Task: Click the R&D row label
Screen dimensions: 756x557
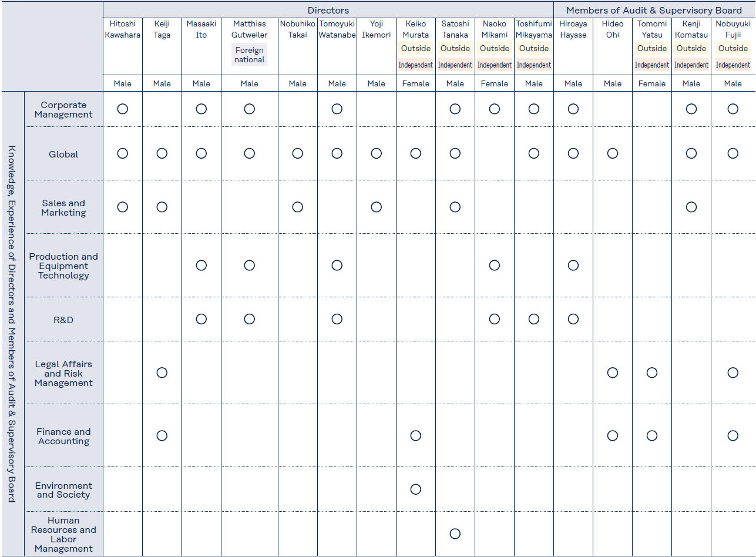Action: [x=63, y=320]
